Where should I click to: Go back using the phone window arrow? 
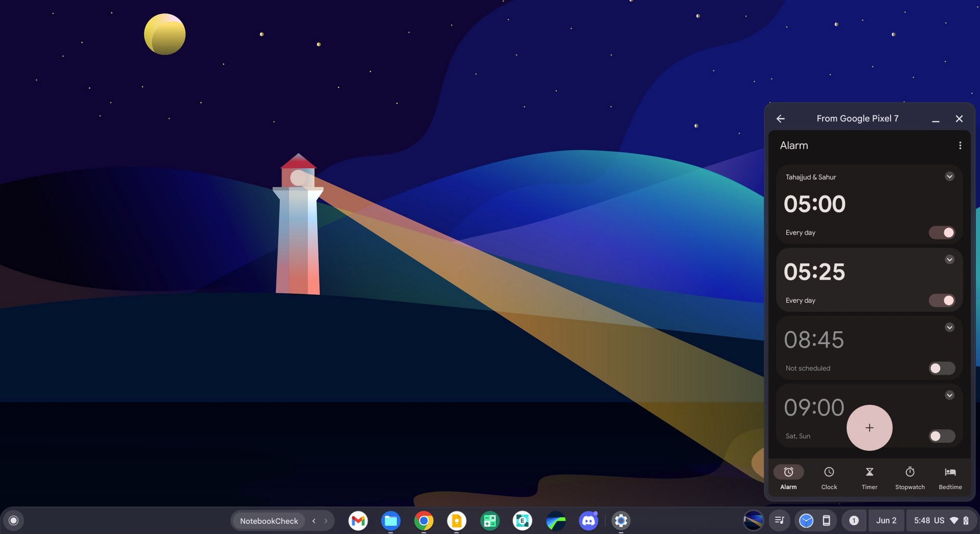780,118
